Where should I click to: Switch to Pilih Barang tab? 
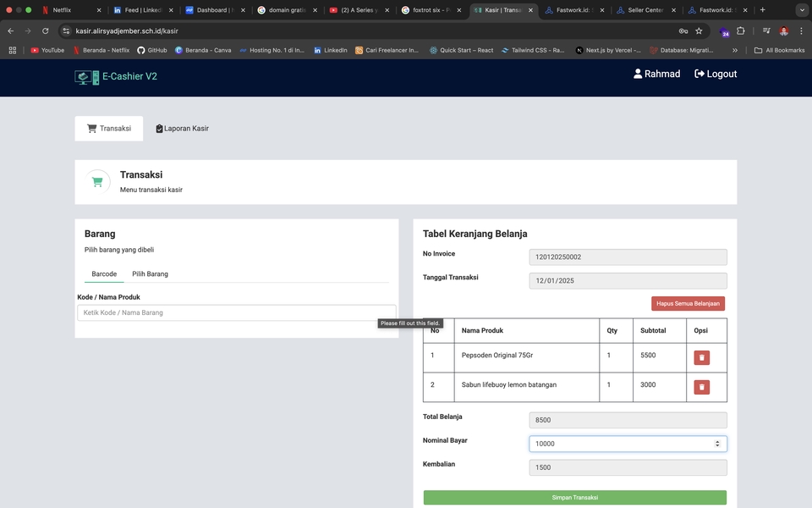coord(150,273)
